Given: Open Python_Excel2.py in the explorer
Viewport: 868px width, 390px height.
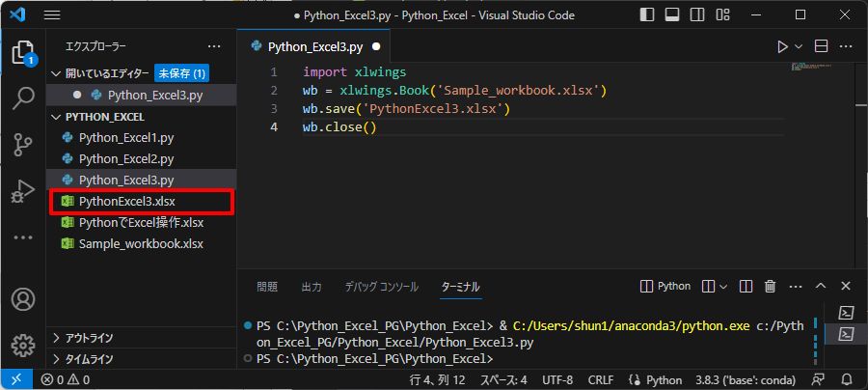Looking at the screenshot, I should pyautogui.click(x=141, y=159).
